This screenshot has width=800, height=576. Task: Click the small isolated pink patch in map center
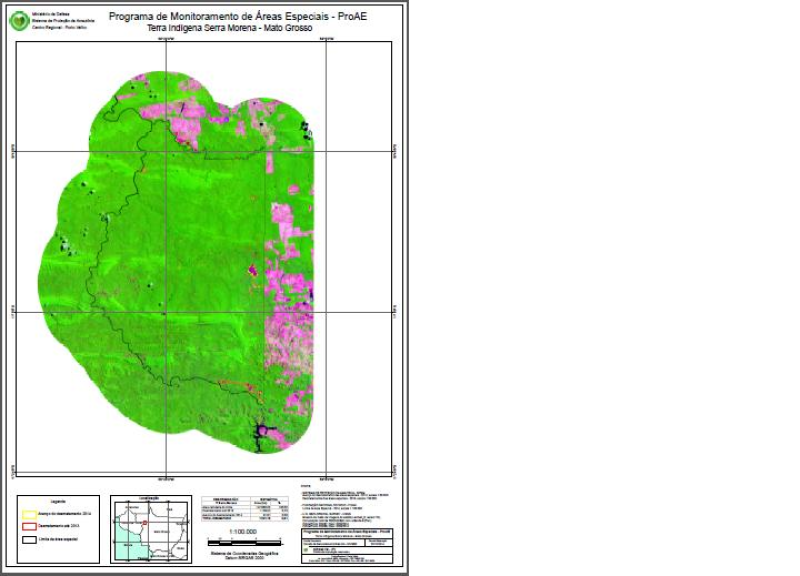(253, 269)
